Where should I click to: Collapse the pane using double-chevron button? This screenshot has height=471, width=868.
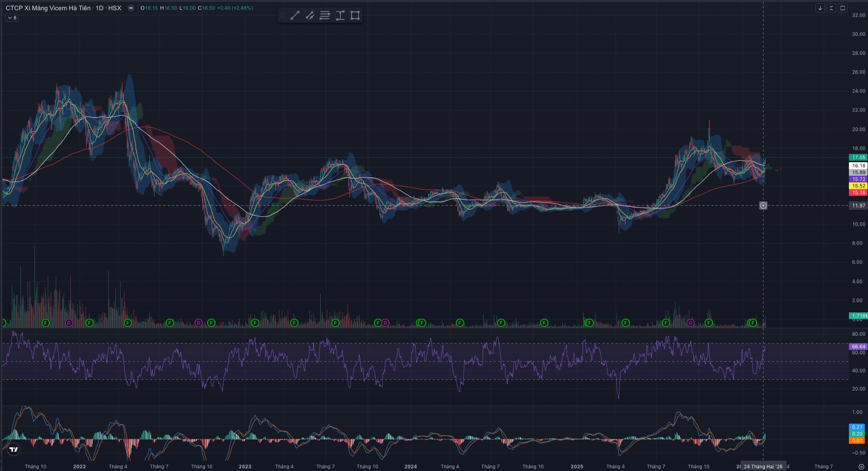pyautogui.click(x=831, y=8)
